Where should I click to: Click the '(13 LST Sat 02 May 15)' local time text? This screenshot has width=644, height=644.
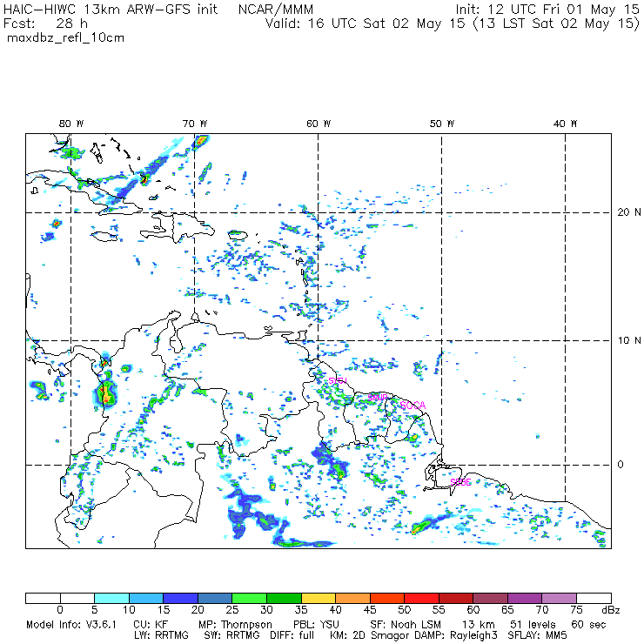click(x=556, y=23)
